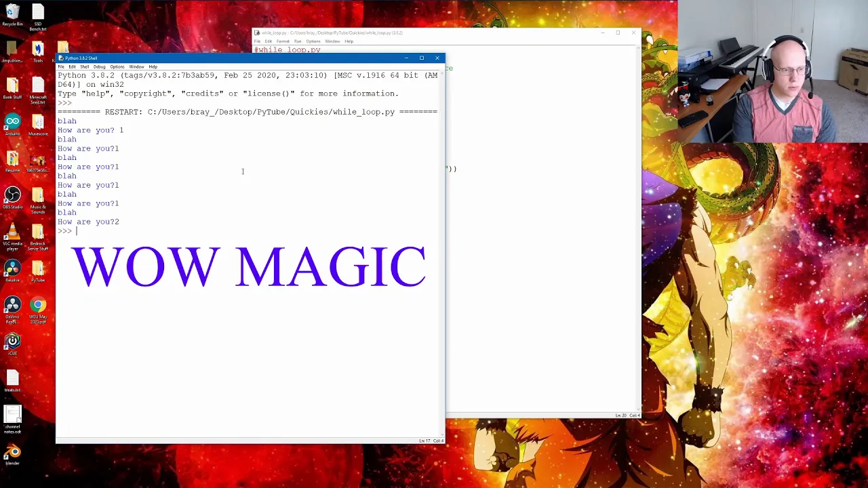Image resolution: width=868 pixels, height=488 pixels.
Task: Open the Resume desktop folder
Action: [x=12, y=161]
